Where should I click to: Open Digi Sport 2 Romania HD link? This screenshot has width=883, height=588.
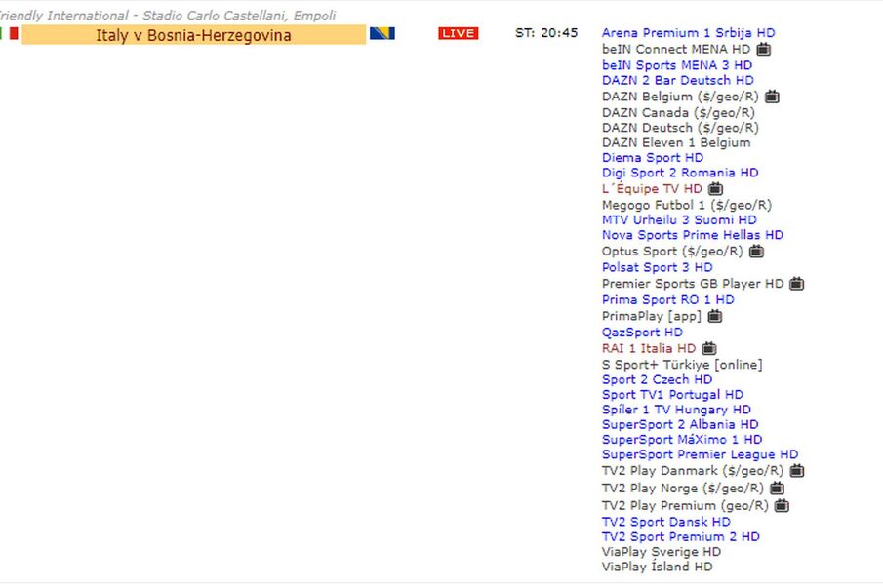click(x=680, y=173)
